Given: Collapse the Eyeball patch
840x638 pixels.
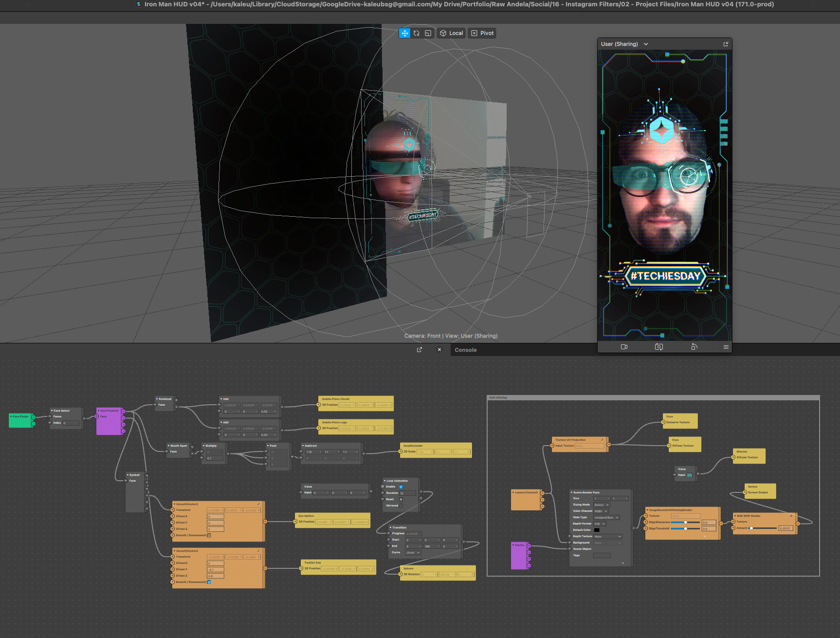Looking at the screenshot, I should [x=128, y=475].
